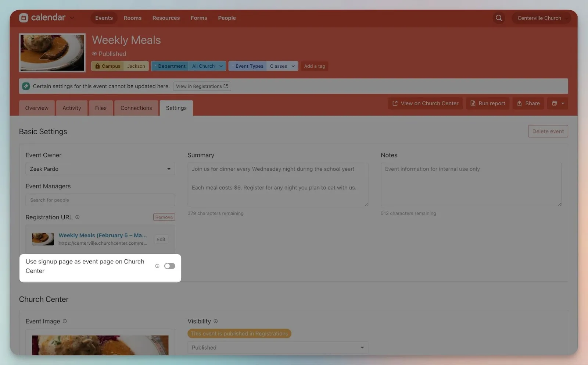588x365 pixels.
Task: Remove the Registration URL
Action: coord(164,217)
